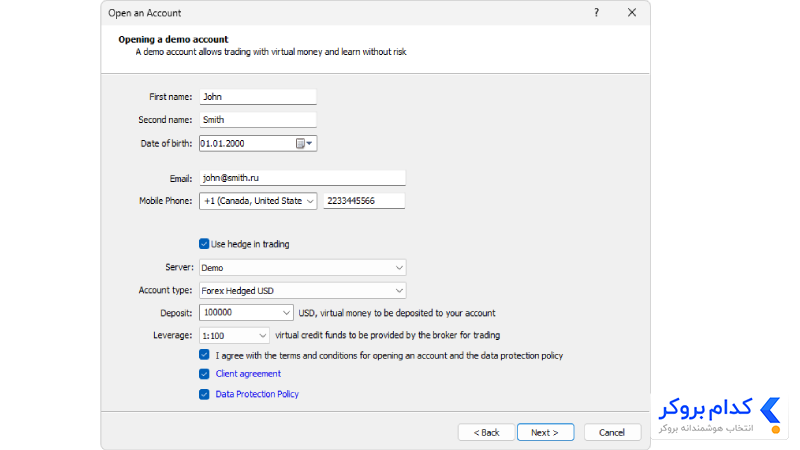This screenshot has width=800, height=450.
Task: Click the date of birth text 01.01.2000
Action: pyautogui.click(x=222, y=143)
